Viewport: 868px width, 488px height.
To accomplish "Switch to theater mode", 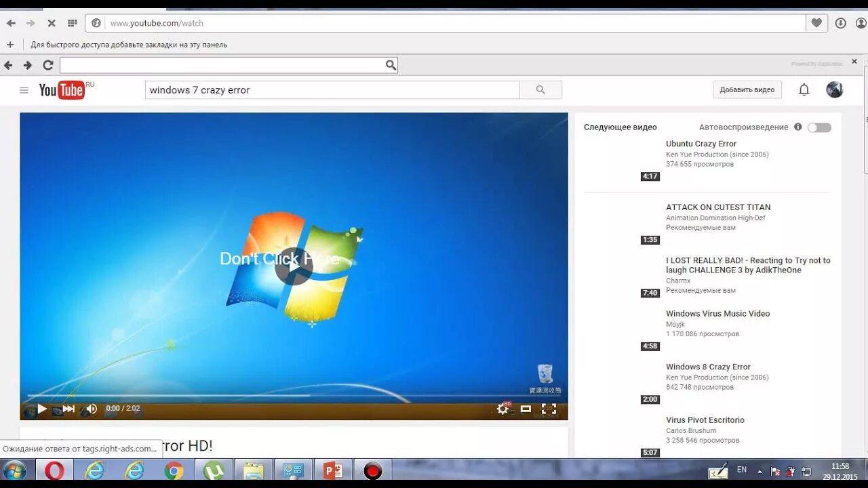I will (x=526, y=409).
